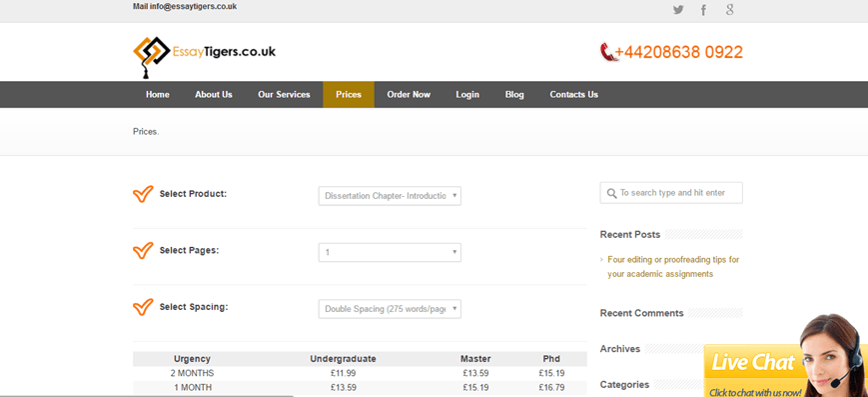The height and width of the screenshot is (397, 868).
Task: Select the 2 MONTHS urgency row label
Action: [x=192, y=373]
